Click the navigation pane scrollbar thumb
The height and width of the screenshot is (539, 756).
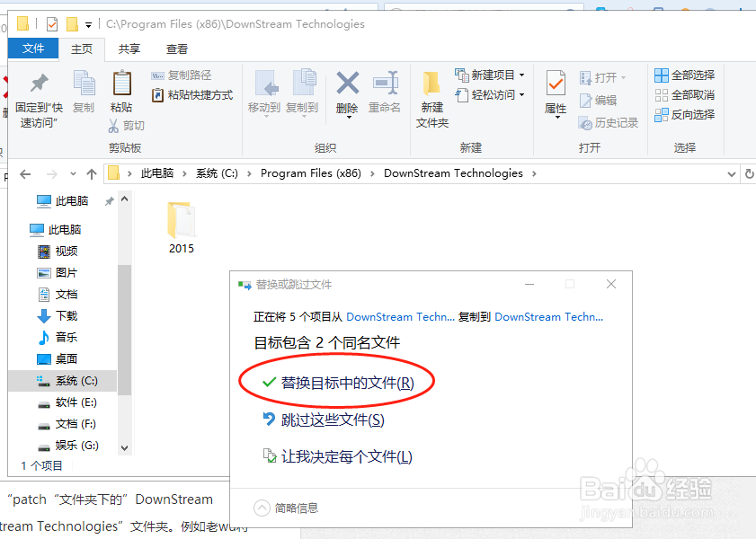coord(124,330)
